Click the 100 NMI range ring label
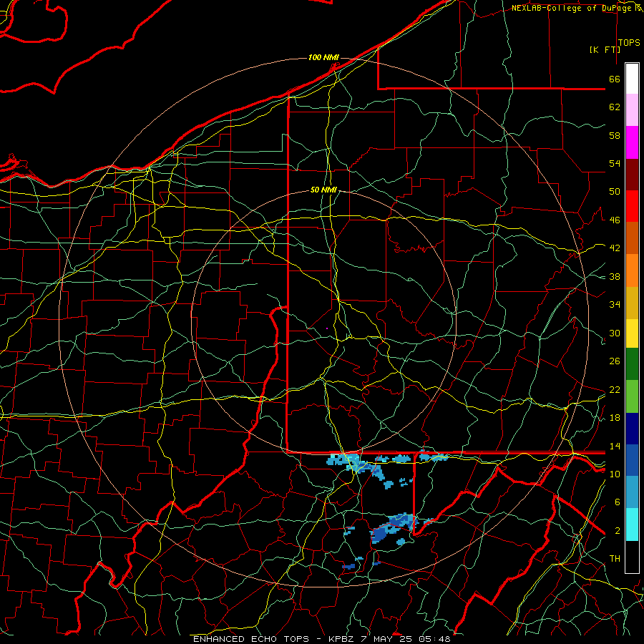Screen dimensions: 644x644 (323, 57)
